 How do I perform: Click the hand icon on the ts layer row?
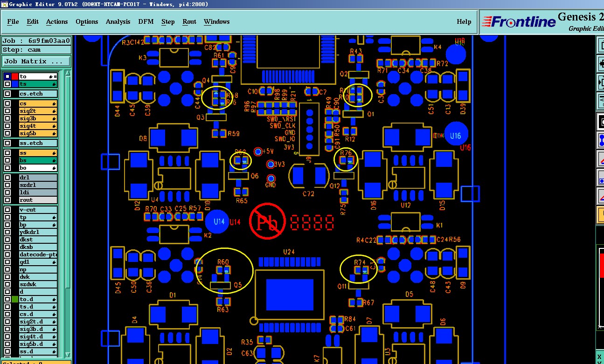tap(55, 84)
